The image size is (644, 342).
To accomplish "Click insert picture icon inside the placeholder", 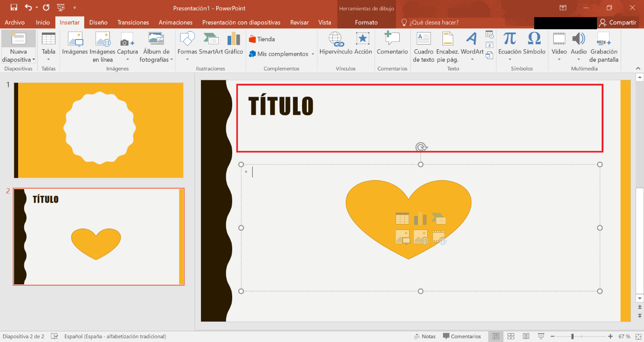I will [402, 237].
